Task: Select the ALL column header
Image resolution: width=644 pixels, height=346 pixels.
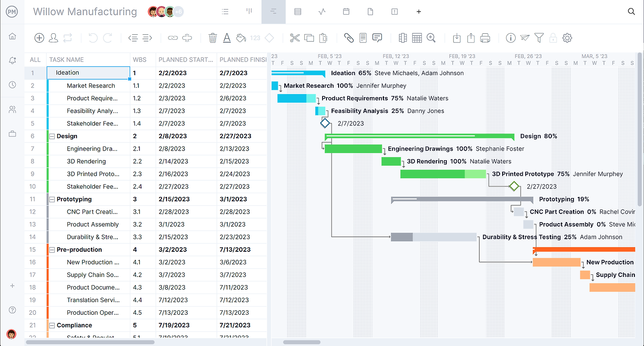Action: [x=35, y=59]
